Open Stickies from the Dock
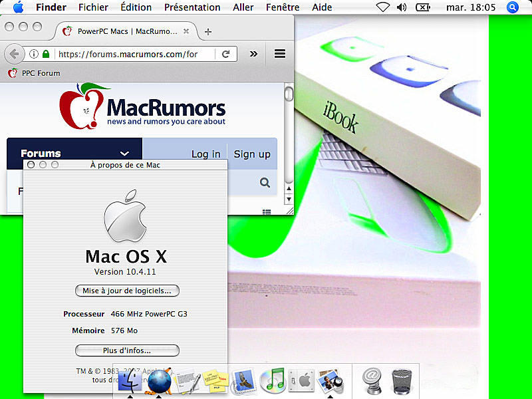This screenshot has height=399, width=532. [x=216, y=381]
